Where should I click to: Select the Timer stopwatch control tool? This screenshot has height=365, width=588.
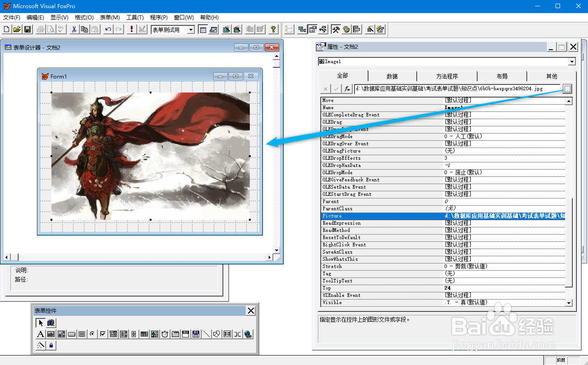(x=165, y=334)
